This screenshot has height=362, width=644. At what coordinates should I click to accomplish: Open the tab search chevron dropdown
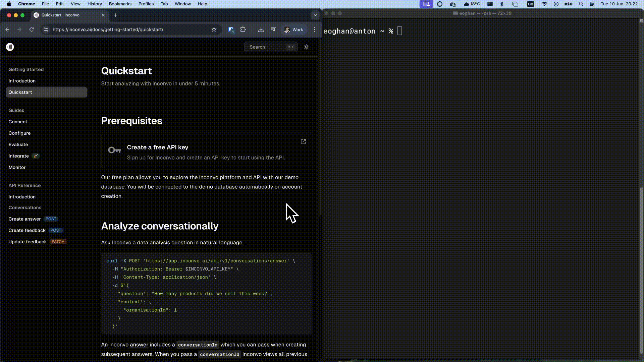315,15
